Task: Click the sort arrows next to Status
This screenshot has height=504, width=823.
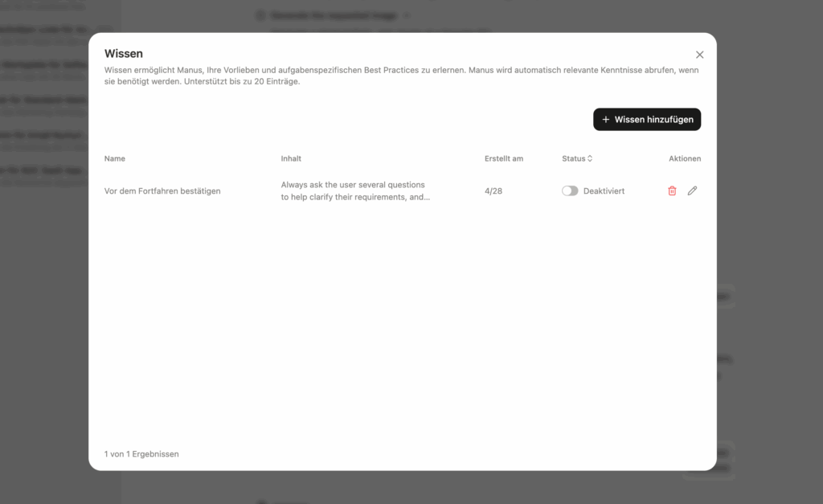Action: tap(590, 158)
